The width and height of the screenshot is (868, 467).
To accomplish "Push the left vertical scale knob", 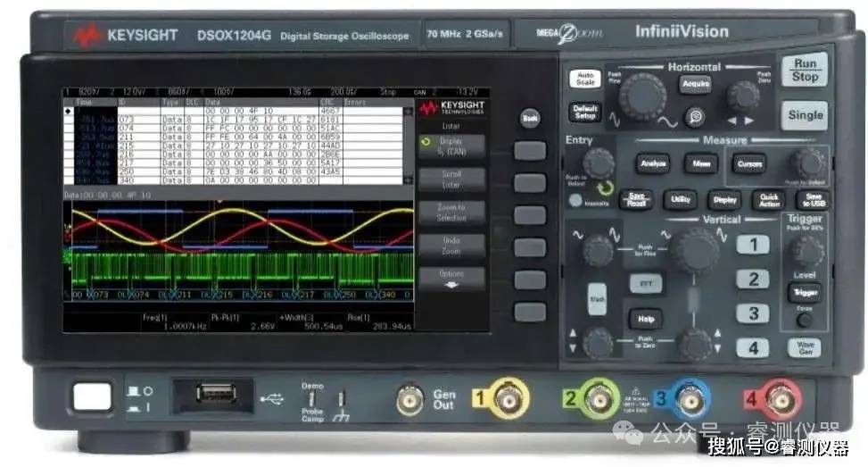I will pos(598,250).
